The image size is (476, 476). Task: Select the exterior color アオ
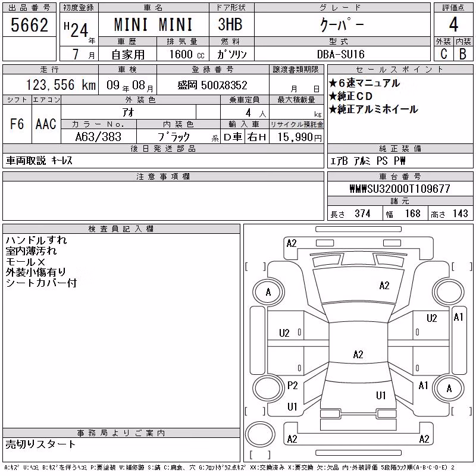[x=129, y=112]
